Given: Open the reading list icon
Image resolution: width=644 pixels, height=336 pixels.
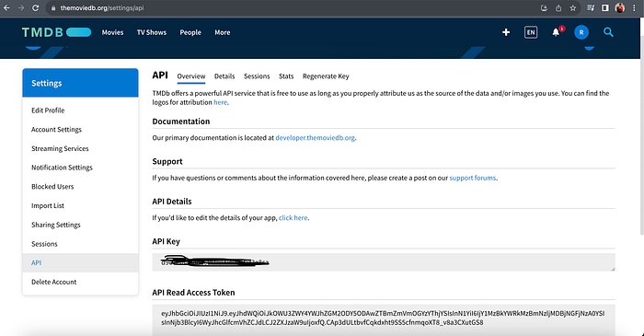Looking at the screenshot, I should point(591,7).
